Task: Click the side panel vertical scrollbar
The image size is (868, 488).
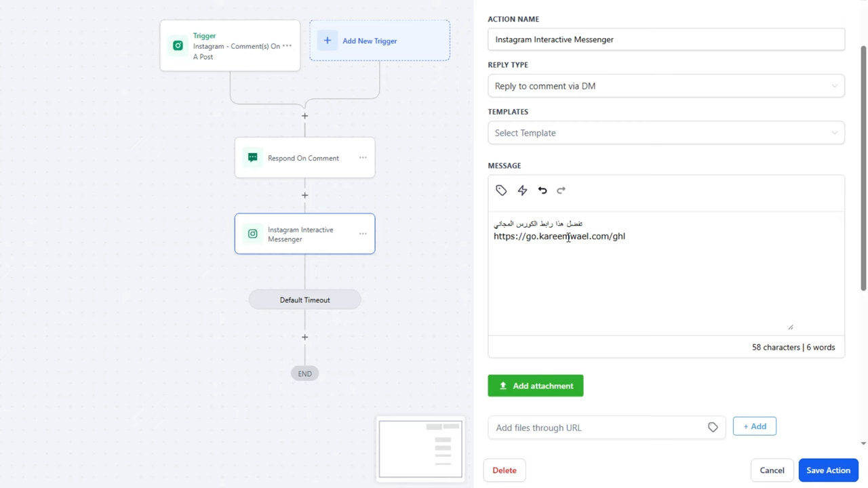Action: (x=863, y=169)
